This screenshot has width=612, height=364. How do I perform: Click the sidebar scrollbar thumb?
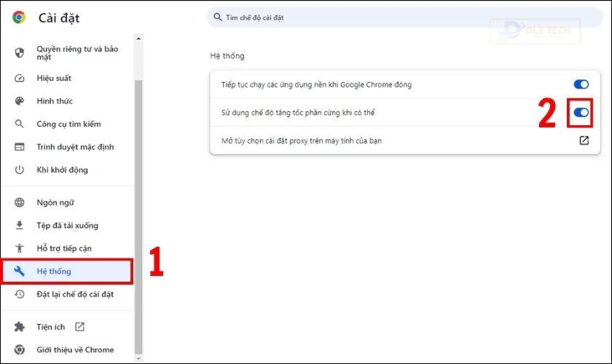coord(138,216)
